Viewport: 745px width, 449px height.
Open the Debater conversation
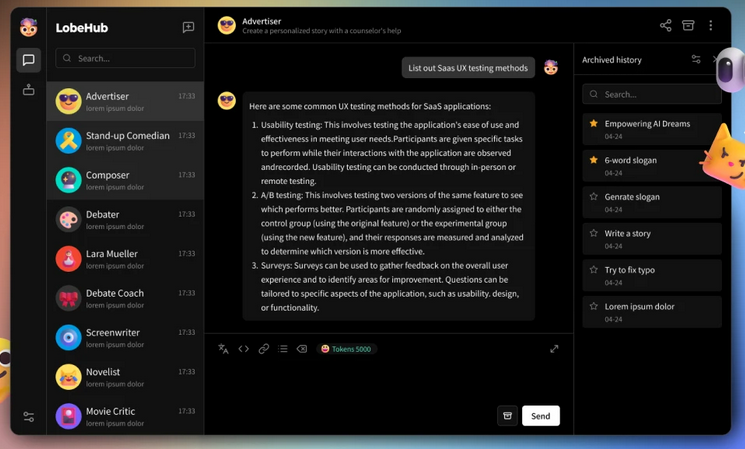(x=125, y=220)
